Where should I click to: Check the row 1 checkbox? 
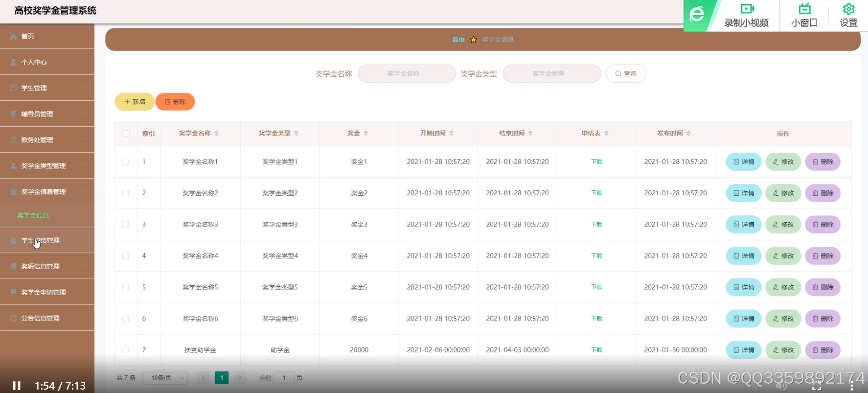pos(126,162)
